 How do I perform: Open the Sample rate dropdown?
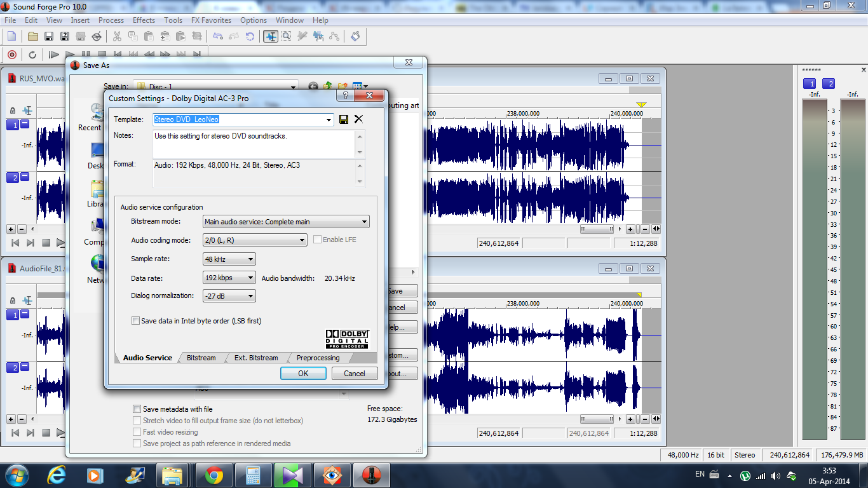pyautogui.click(x=250, y=259)
